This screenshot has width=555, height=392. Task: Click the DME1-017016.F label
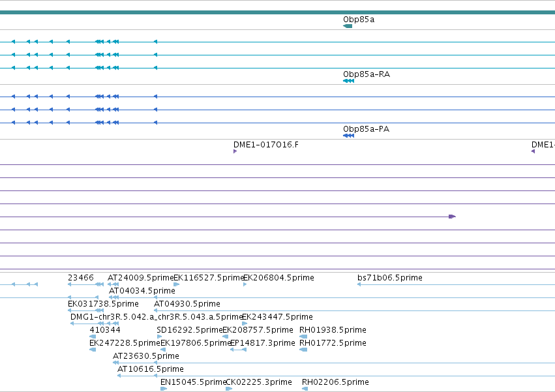pos(266,145)
